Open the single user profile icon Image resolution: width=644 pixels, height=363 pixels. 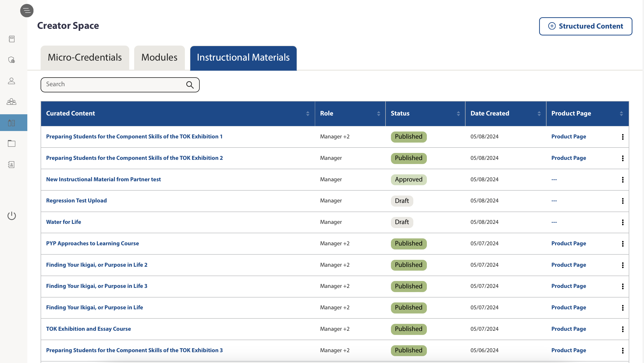tap(12, 81)
